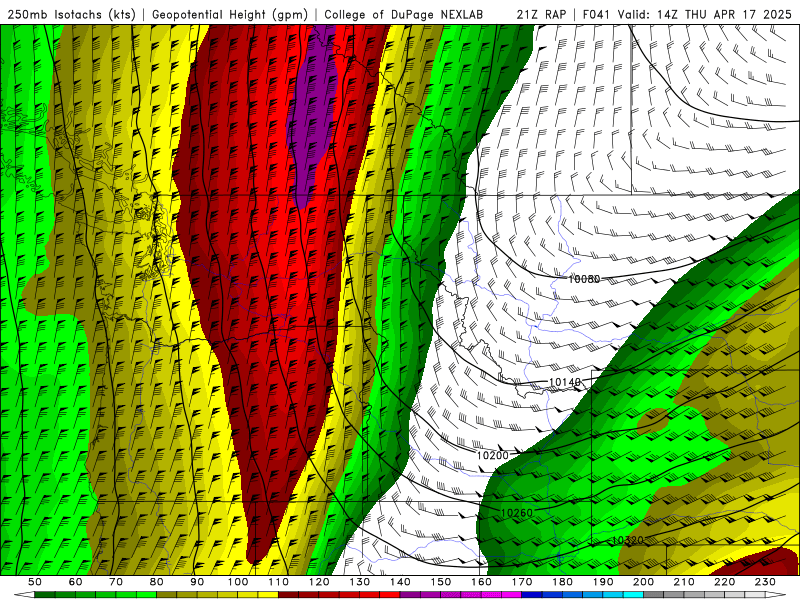Select the bright yellow swatch below 110

pyautogui.click(x=268, y=595)
